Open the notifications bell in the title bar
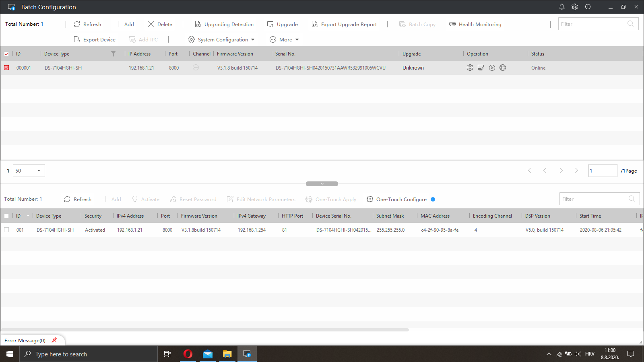Image resolution: width=644 pixels, height=362 pixels. point(562,7)
